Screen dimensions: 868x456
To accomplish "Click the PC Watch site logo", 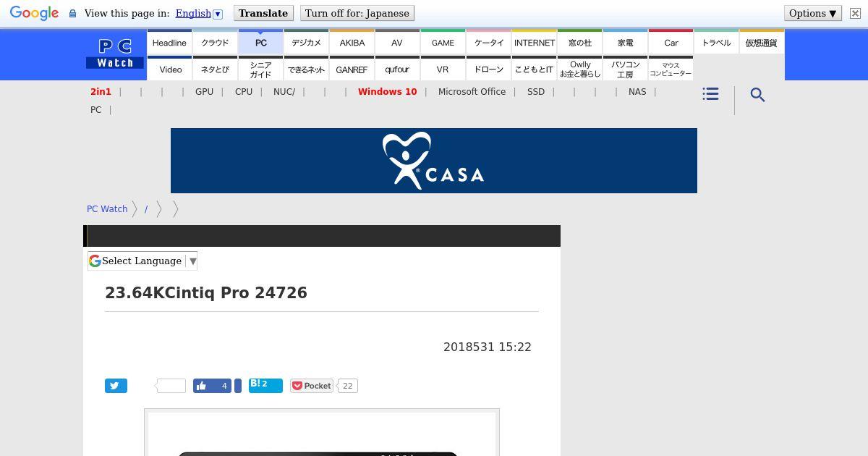I will click(x=115, y=54).
